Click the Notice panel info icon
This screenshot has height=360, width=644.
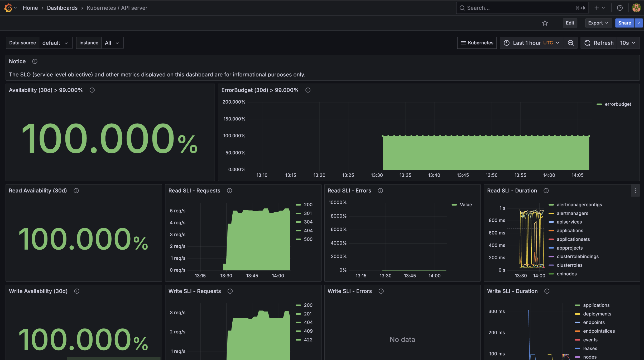coord(35,61)
